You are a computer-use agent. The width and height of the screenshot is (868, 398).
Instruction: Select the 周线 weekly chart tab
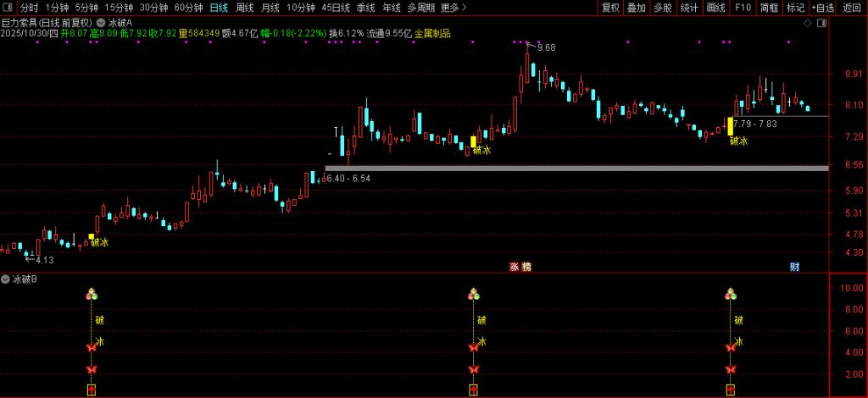pos(245,8)
